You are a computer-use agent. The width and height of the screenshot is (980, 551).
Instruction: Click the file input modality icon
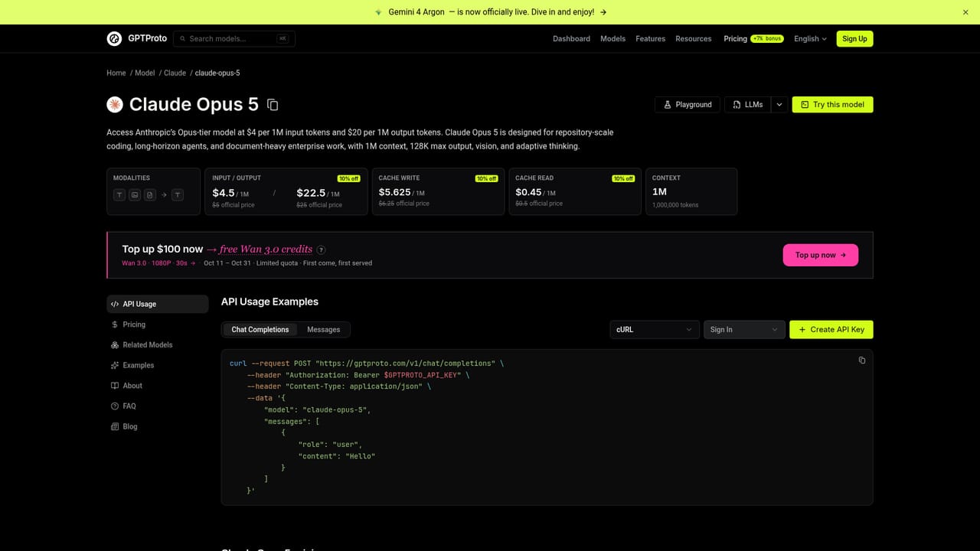pos(150,195)
